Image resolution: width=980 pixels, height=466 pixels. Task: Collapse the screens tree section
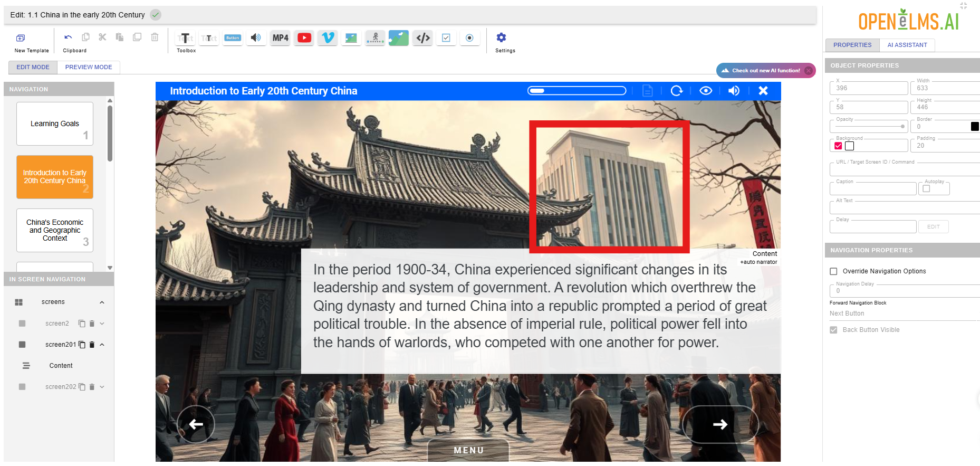pyautogui.click(x=102, y=302)
